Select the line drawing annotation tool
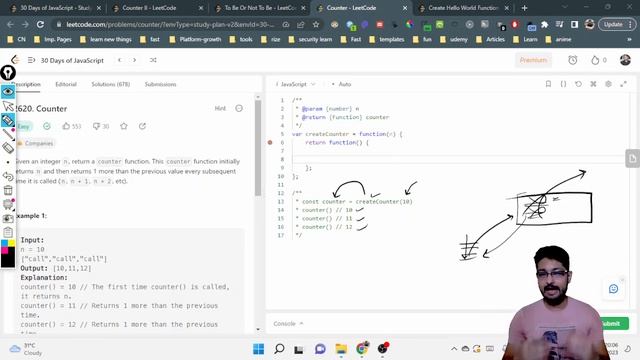 [8, 134]
